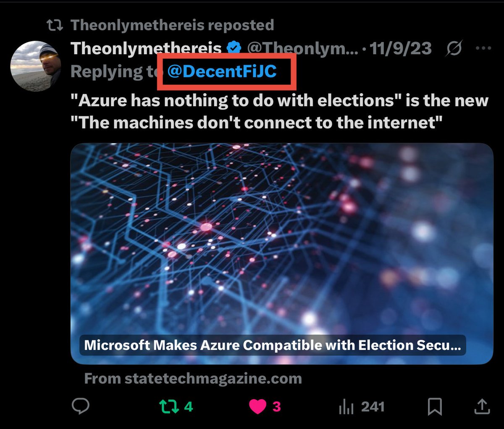Image resolution: width=504 pixels, height=429 pixels.
Task: Open the 11/9/23 post timestamp
Action: tap(400, 49)
